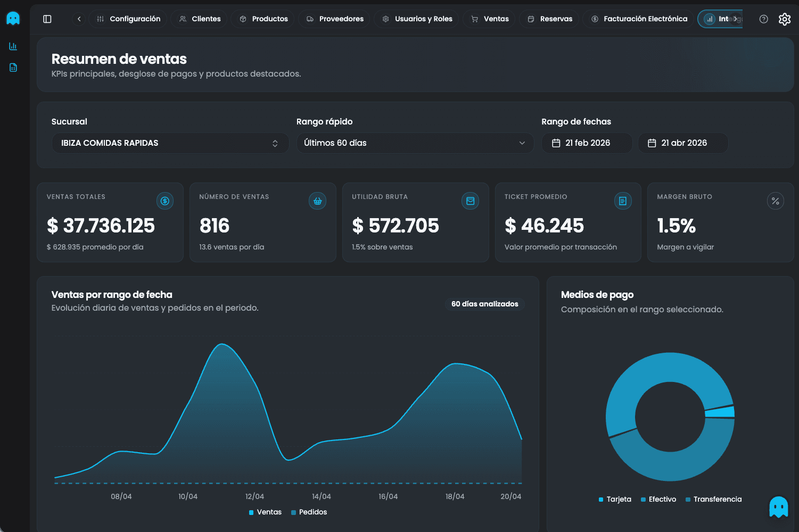Image resolution: width=799 pixels, height=532 pixels.
Task: Select the bar chart icon in sidebar
Action: pyautogui.click(x=13, y=46)
